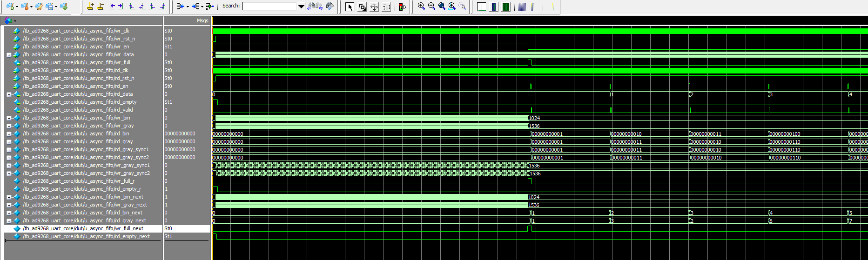Click Find Previous Transition icon
Viewport: 868px width, 260px height.
click(111, 6)
